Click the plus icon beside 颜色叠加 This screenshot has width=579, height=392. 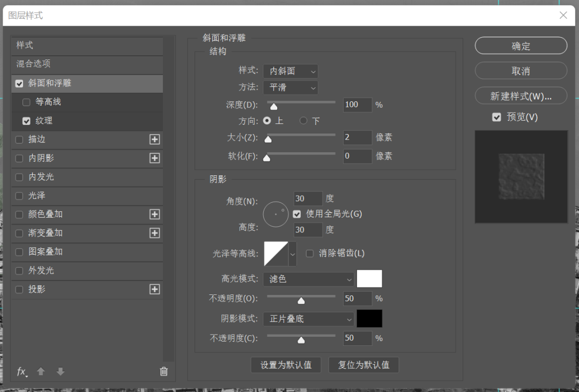point(154,215)
